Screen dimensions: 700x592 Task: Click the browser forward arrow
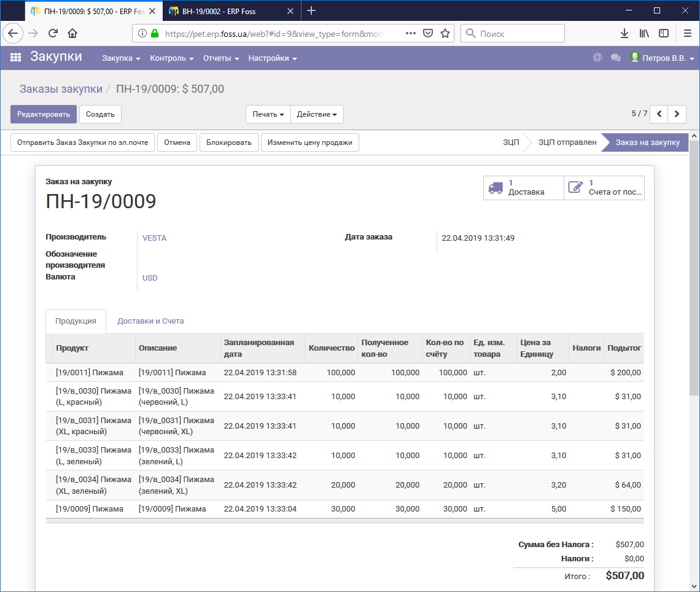tap(33, 33)
